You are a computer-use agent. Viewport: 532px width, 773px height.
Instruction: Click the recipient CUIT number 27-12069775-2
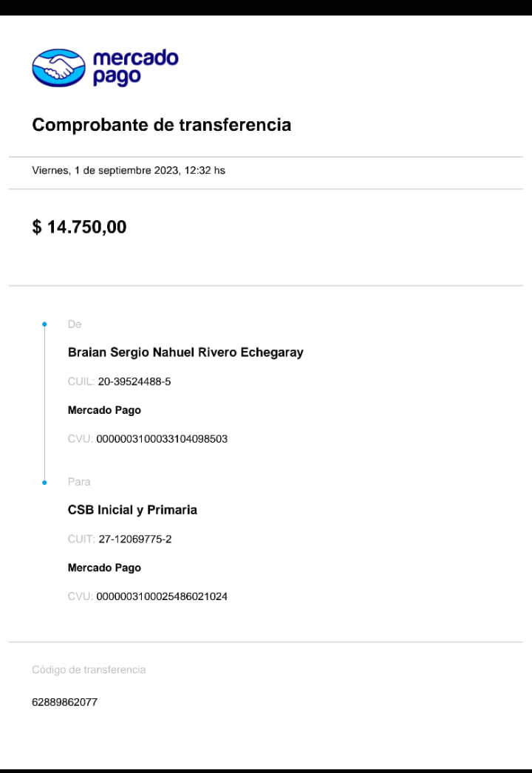[134, 539]
